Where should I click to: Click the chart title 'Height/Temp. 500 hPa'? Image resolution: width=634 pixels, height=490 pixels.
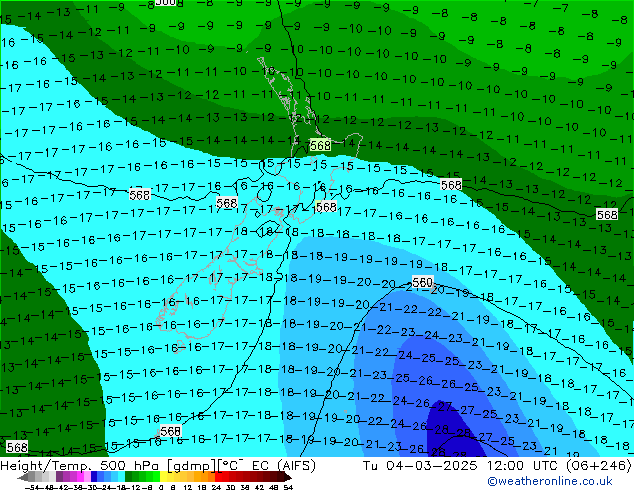pyautogui.click(x=78, y=466)
